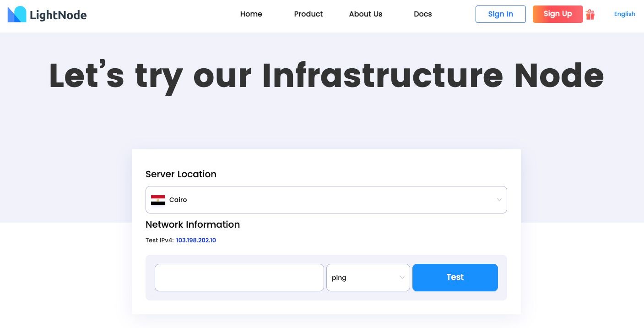Open the gift promotion icon
The height and width of the screenshot is (328, 644).
590,14
